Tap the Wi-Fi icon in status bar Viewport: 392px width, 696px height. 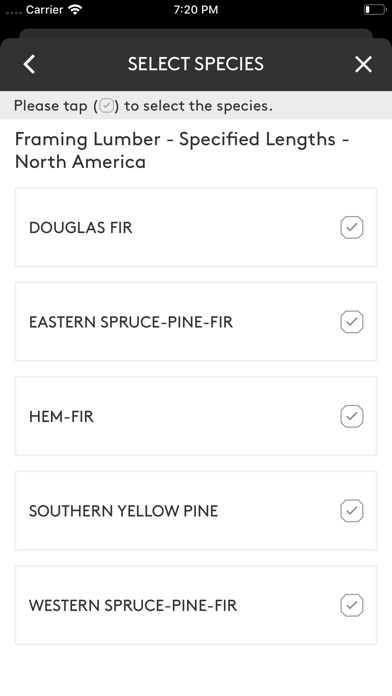point(76,10)
